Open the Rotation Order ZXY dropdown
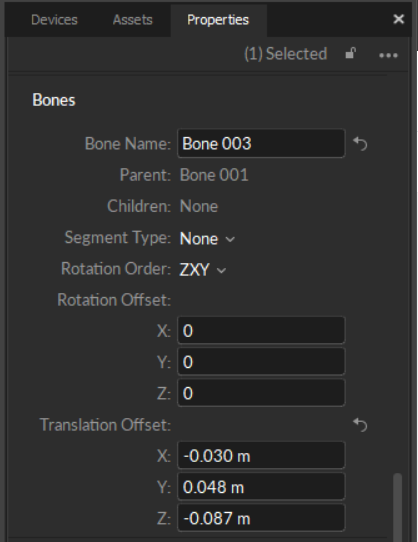418x542 pixels. pos(203,270)
